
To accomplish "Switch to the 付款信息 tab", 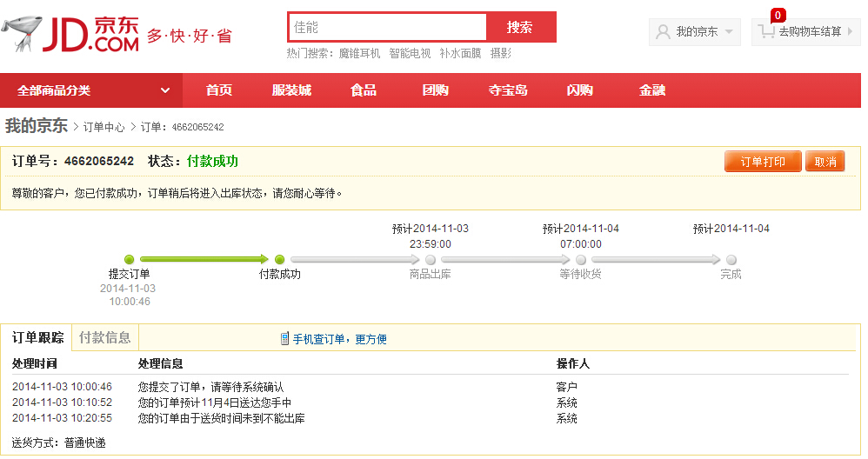I will tap(105, 337).
